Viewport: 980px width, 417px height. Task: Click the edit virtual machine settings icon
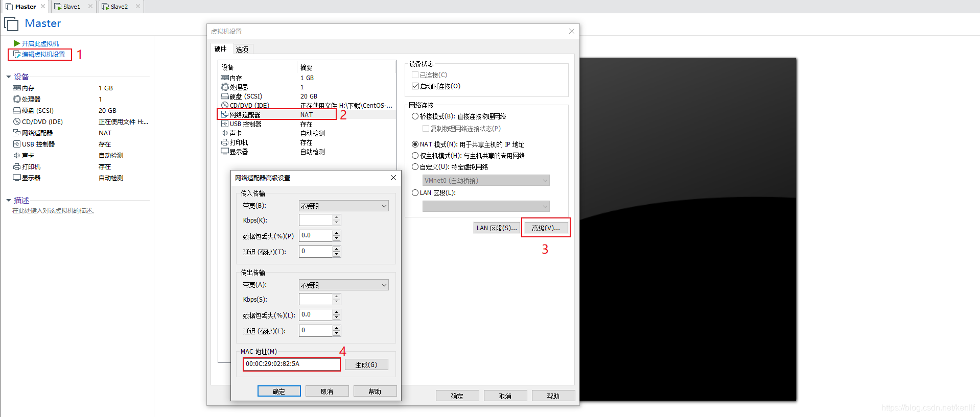pyautogui.click(x=17, y=54)
